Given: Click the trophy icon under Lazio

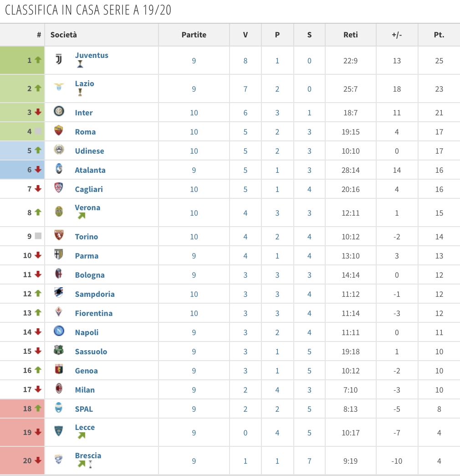Looking at the screenshot, I should tap(80, 93).
